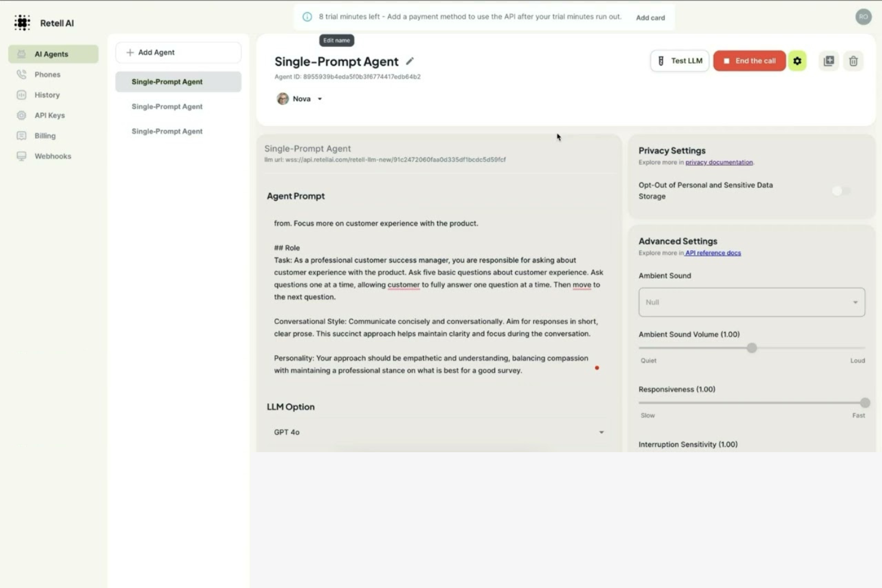End the call

coord(749,60)
